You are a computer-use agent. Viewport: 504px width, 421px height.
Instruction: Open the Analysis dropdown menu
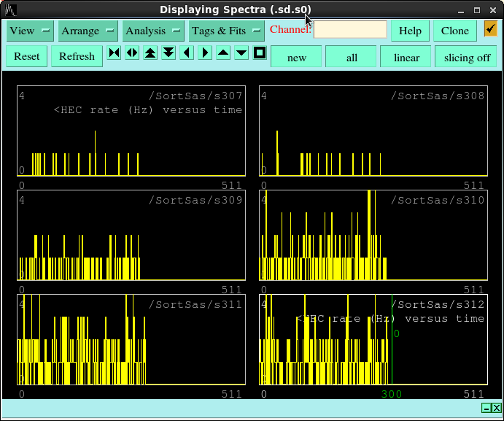[153, 31]
